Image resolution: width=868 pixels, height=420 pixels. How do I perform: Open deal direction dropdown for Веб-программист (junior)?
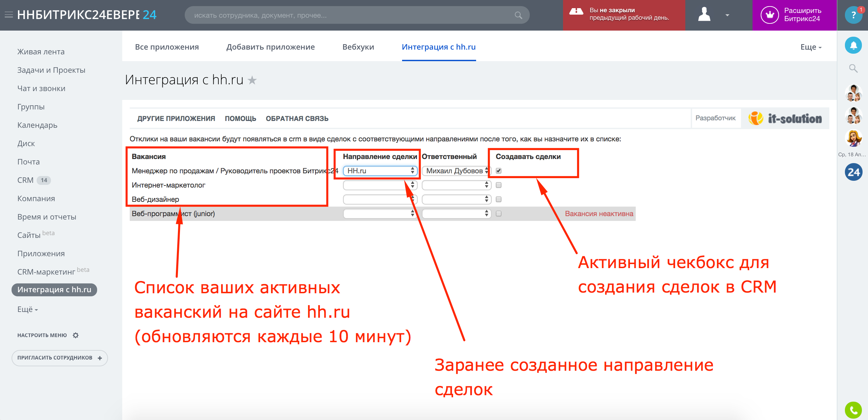(380, 213)
